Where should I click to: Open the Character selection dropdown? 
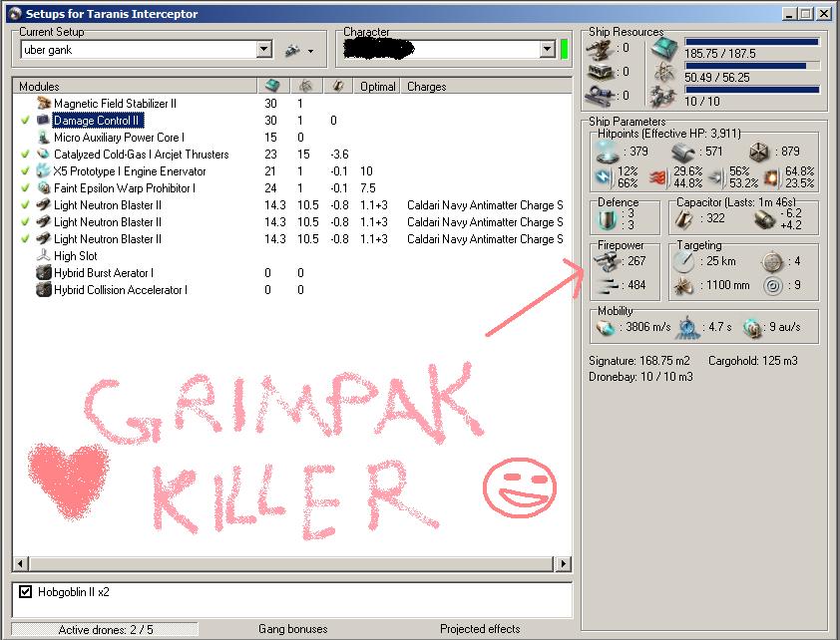[547, 50]
